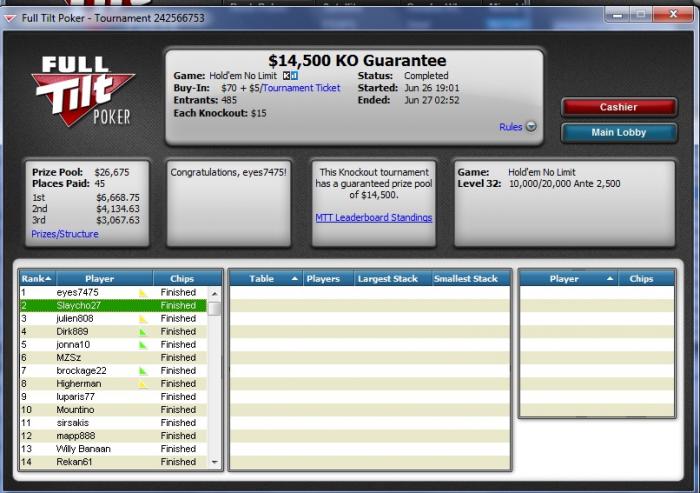This screenshot has height=493, width=700.
Task: Close the tournament window
Action: (673, 15)
